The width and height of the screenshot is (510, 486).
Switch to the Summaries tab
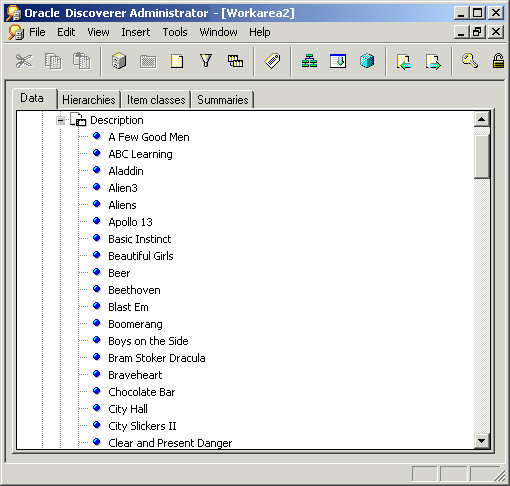[223, 100]
